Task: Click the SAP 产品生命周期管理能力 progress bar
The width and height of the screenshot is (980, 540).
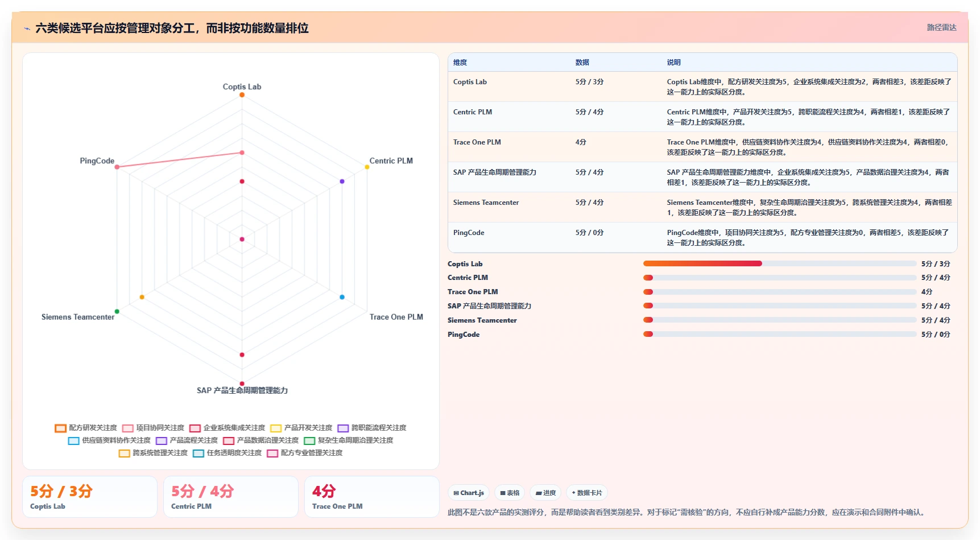Action: click(780, 306)
